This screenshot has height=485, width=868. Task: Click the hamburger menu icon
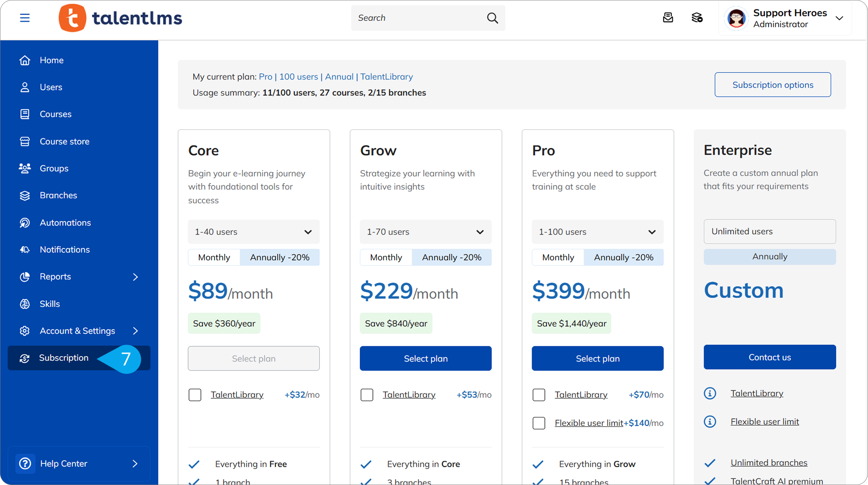[x=25, y=18]
